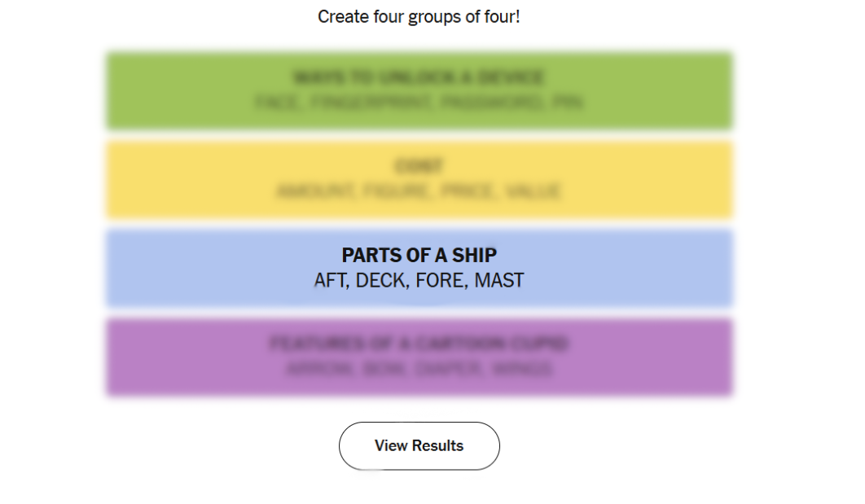
Task: Click empty left area of blue bar
Action: click(171, 269)
